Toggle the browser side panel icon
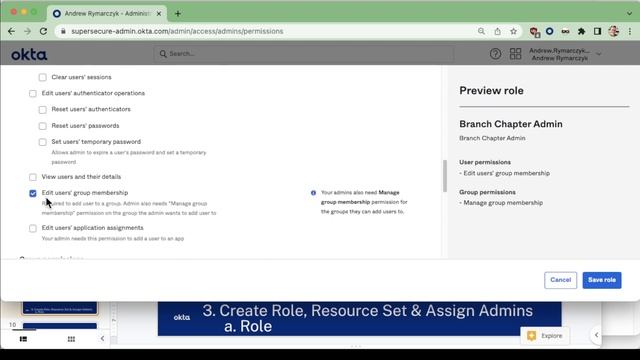This screenshot has height=360, width=640. pos(597,31)
